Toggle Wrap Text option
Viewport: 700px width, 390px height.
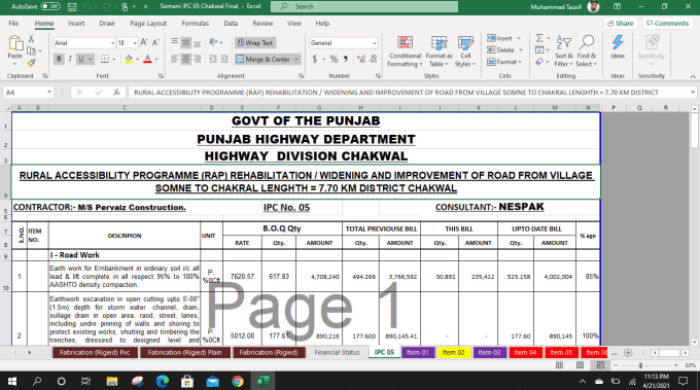coord(255,43)
